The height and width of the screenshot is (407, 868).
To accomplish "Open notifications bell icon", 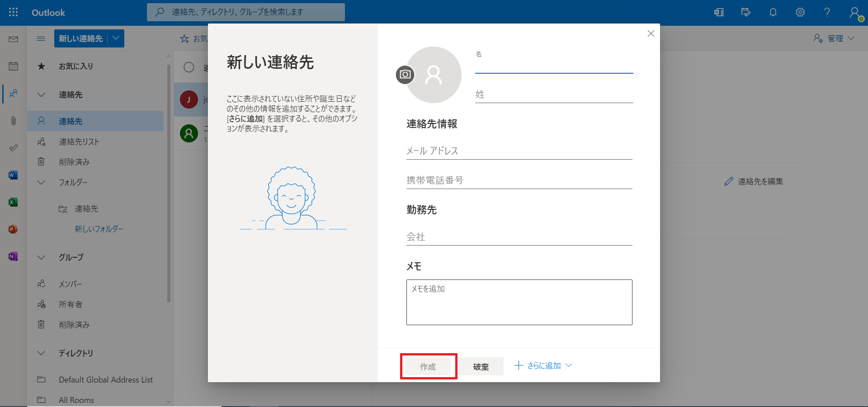I will (773, 12).
